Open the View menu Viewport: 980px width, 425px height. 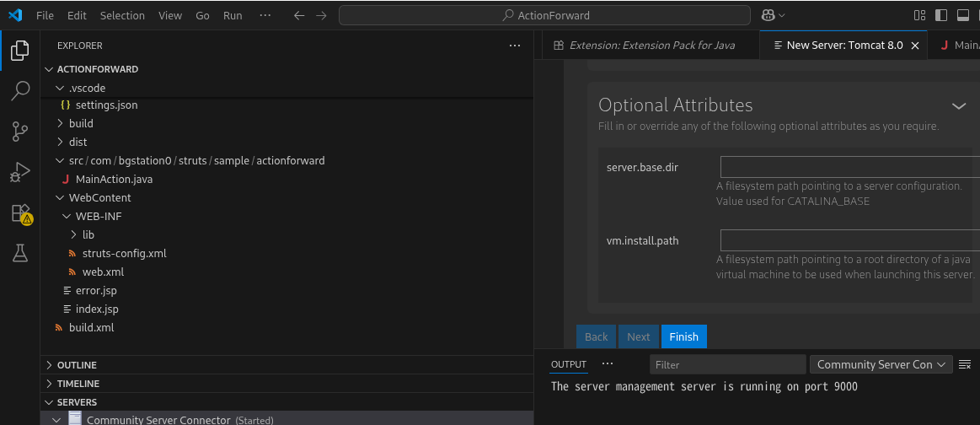pos(170,16)
